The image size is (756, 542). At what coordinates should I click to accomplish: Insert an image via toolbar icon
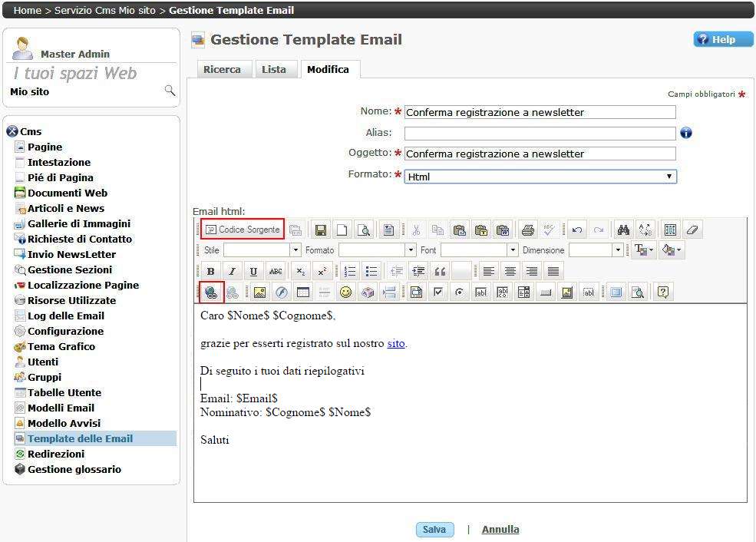259,292
